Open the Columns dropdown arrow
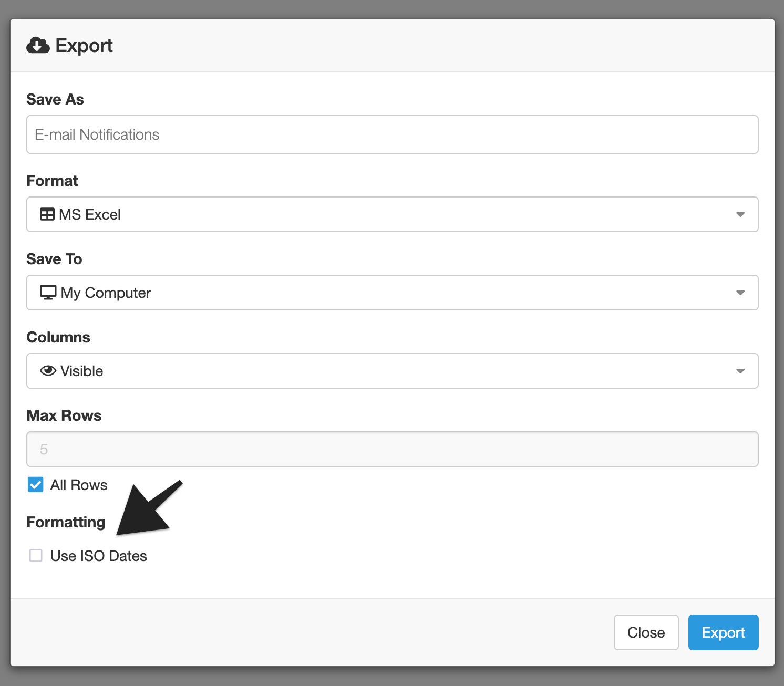This screenshot has width=784, height=686. click(740, 371)
